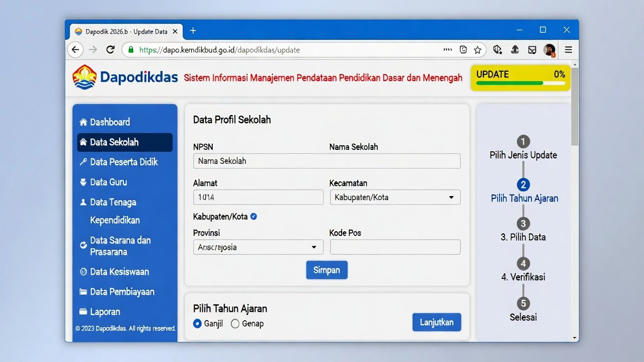
Task: Click the blue verified badge beside Kabupaten/Kota
Action: 254,217
